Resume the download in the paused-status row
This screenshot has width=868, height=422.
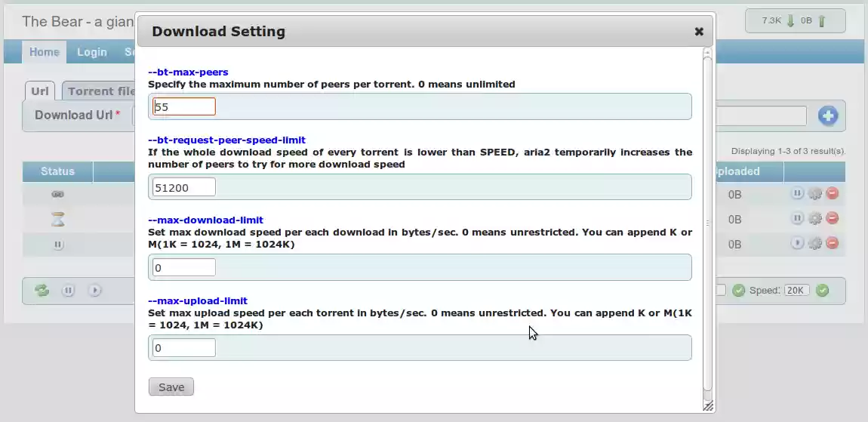tap(796, 243)
